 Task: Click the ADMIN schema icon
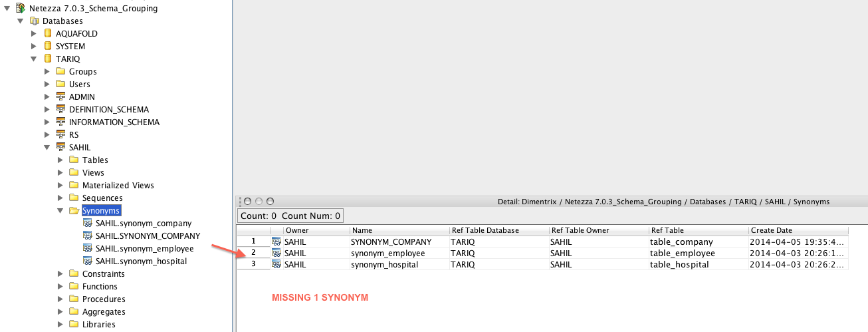[x=60, y=96]
